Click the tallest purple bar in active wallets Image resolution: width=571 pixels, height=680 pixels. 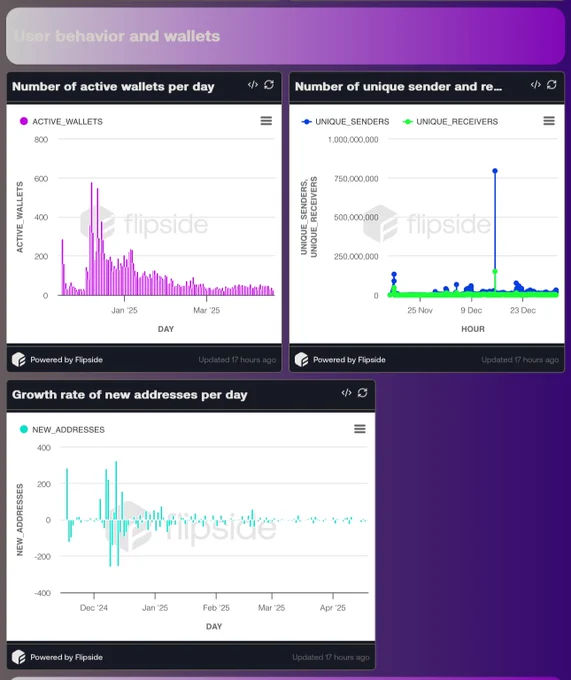(x=91, y=239)
